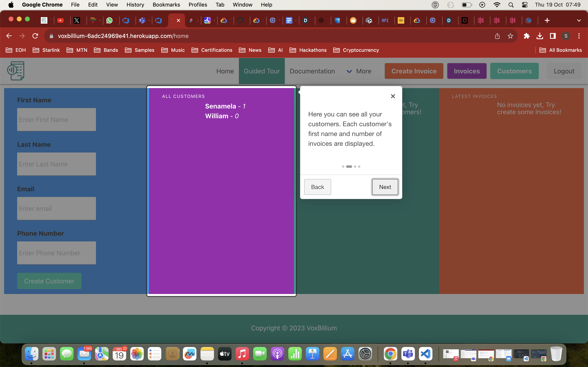Toggle the Chrome side panel icon
Viewport: 588px width, 367px height.
553,36
